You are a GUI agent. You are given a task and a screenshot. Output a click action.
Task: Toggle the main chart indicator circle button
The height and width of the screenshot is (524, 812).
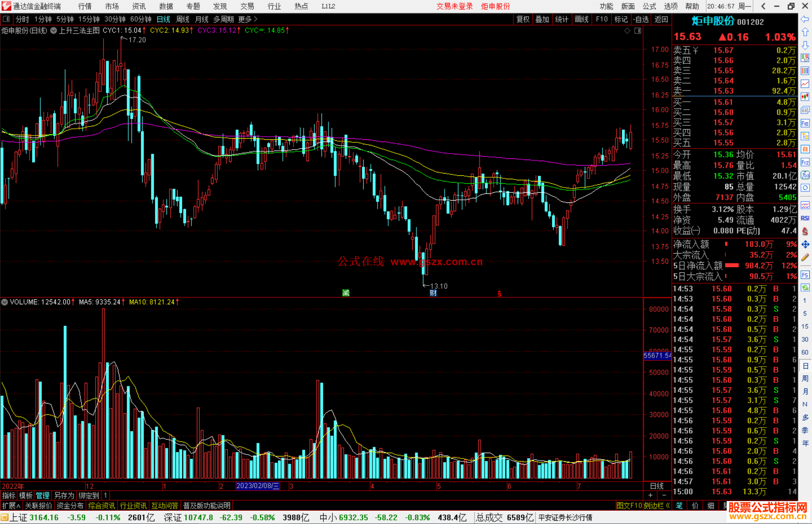(54, 30)
